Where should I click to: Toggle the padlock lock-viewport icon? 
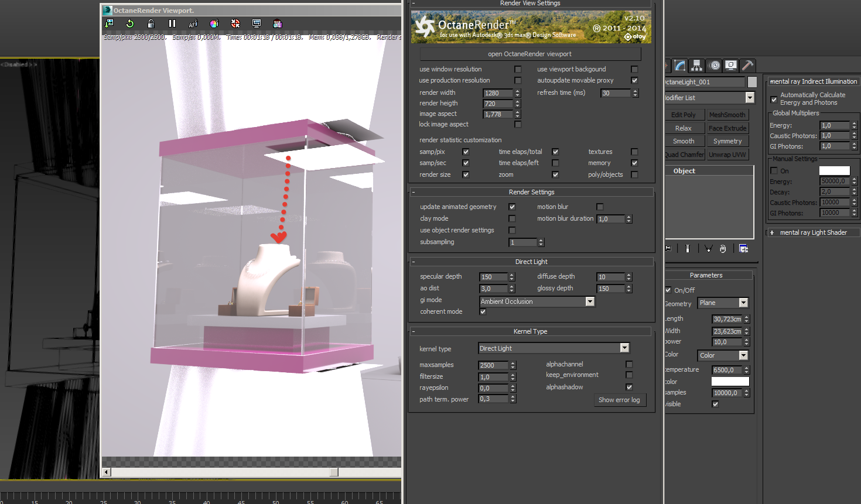(151, 23)
